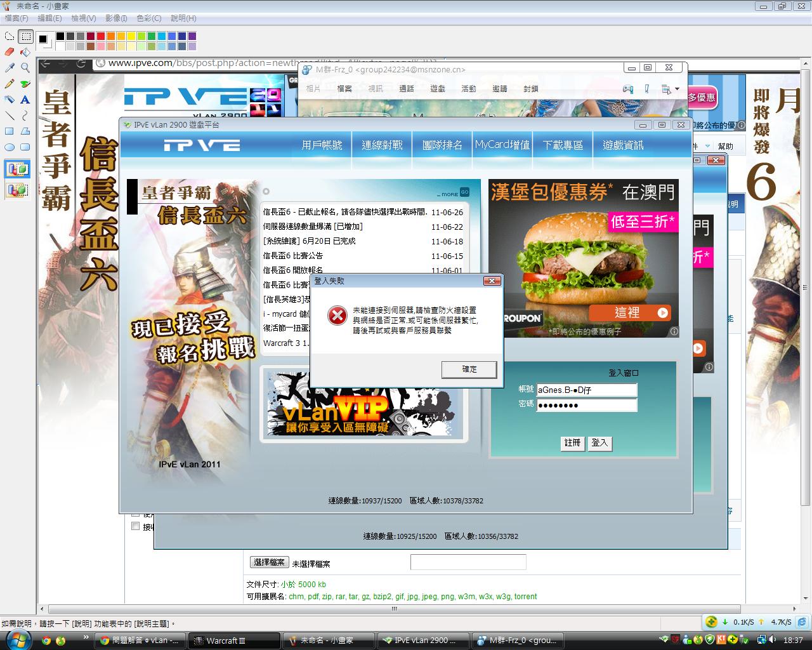Select the Ellipse shape tool

tap(10, 147)
